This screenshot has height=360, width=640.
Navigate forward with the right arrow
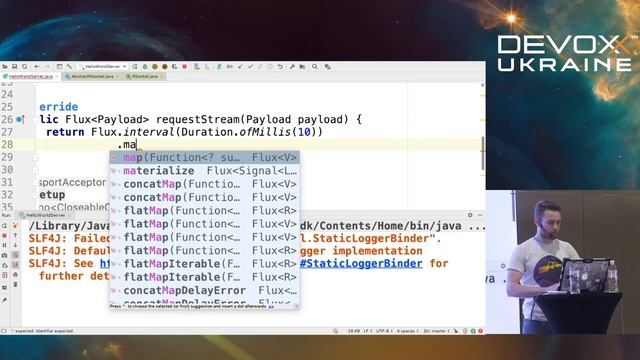[47, 67]
